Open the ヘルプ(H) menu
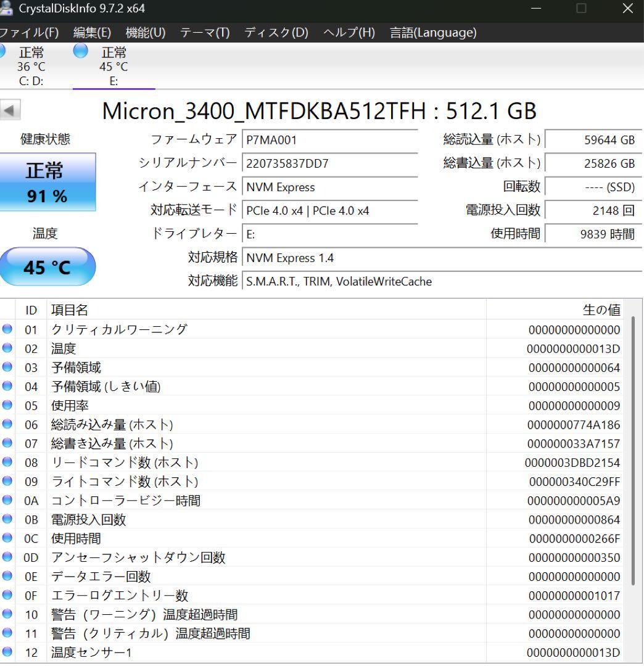This screenshot has width=644, height=666. point(349,32)
